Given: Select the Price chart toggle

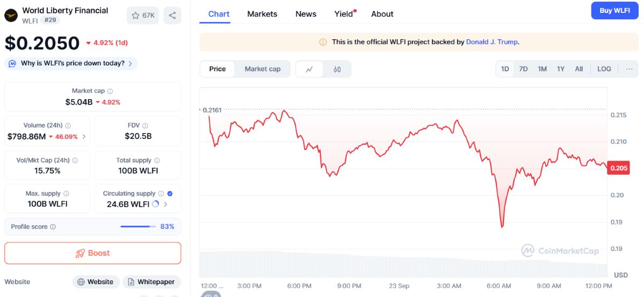Looking at the screenshot, I should point(217,69).
